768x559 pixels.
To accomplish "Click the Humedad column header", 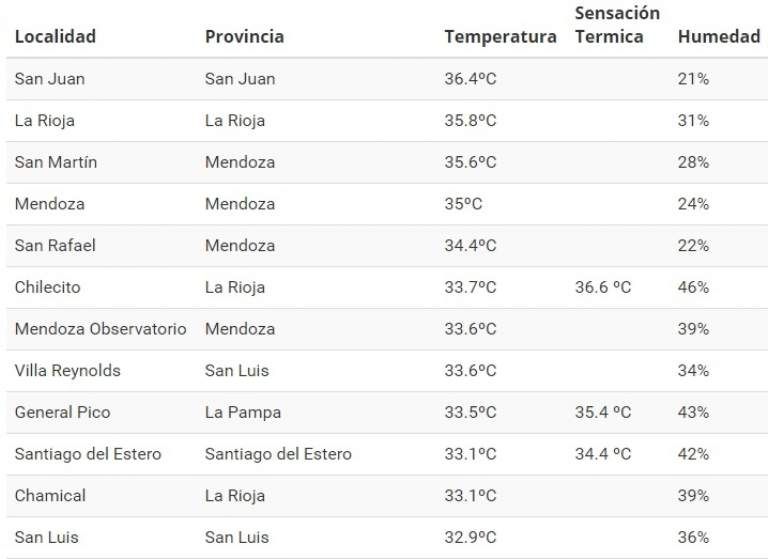I will click(x=718, y=37).
